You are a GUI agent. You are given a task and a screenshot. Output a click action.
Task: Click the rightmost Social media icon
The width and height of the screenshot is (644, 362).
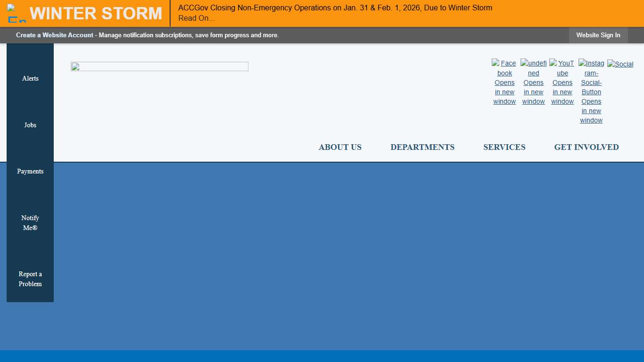pos(620,64)
